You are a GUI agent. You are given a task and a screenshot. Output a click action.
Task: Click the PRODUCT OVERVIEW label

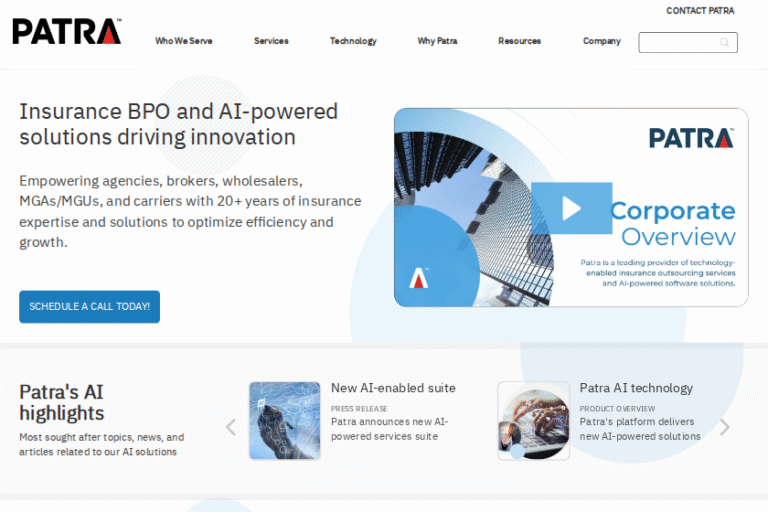click(617, 409)
